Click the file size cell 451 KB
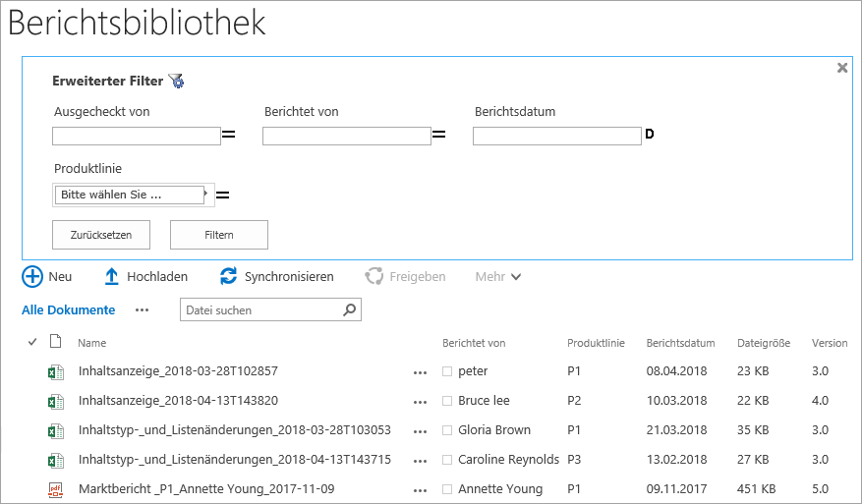The image size is (862, 504). pyautogui.click(x=756, y=488)
